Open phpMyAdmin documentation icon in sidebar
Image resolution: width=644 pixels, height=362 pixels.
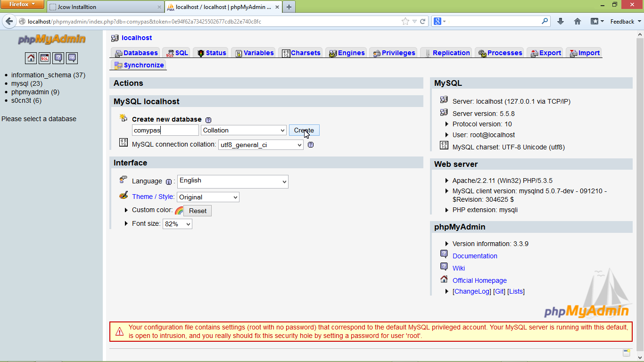[x=58, y=58]
